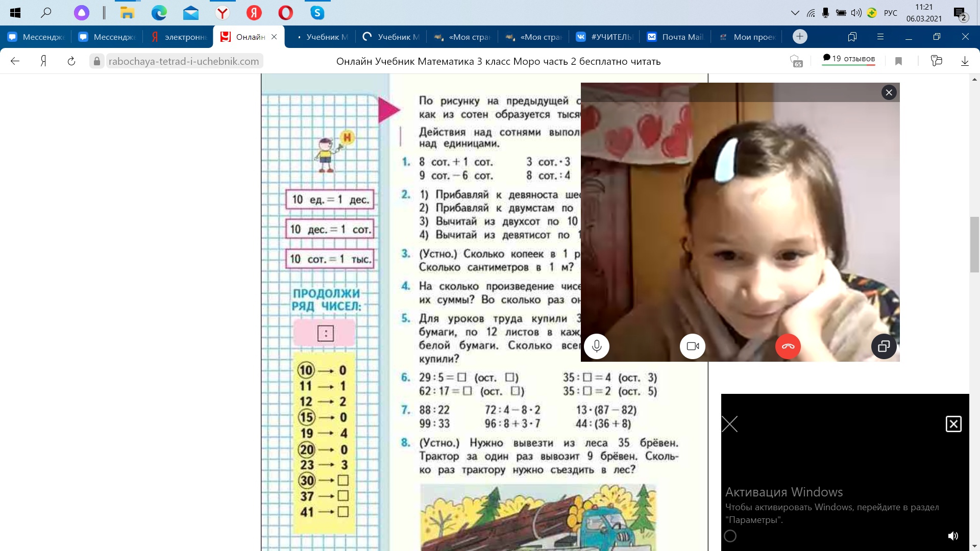Screen dimensions: 980x551
Task: Click the rabochaya-tetrad-i-uchebnik.com address field
Action: click(184, 61)
